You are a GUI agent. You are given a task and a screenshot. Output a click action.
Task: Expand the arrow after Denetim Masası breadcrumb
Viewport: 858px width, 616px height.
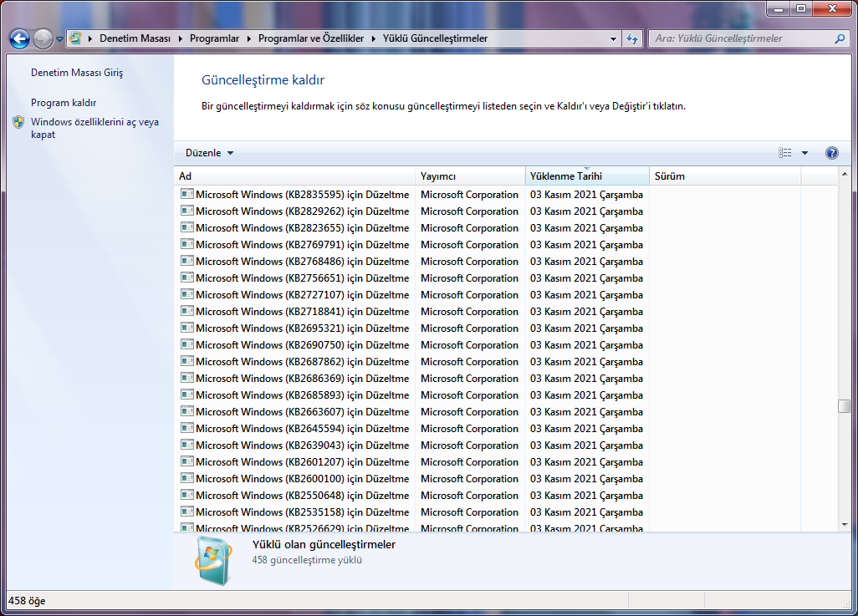[180, 38]
